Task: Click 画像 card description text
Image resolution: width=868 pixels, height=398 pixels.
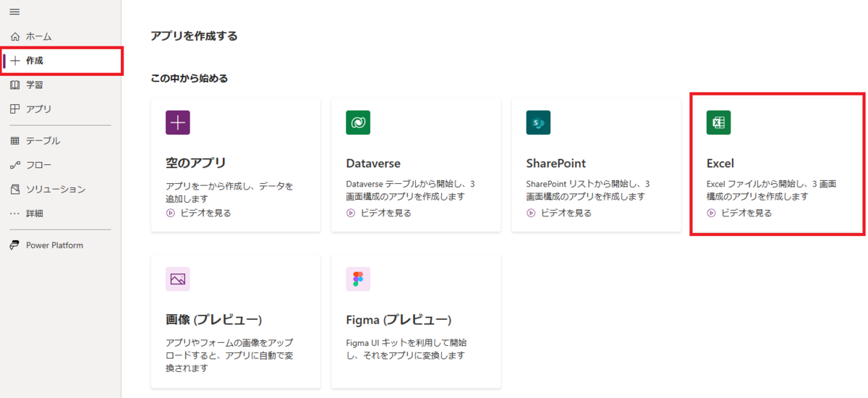Action: 229,355
